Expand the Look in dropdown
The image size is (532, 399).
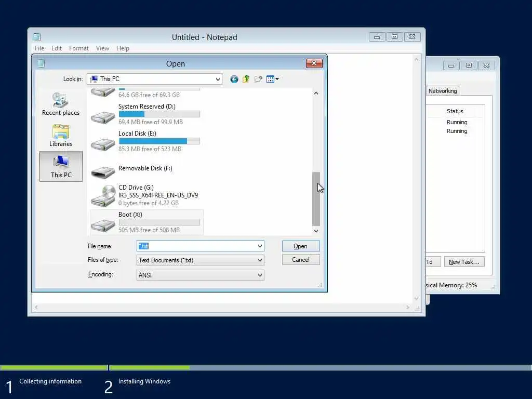[x=218, y=79]
